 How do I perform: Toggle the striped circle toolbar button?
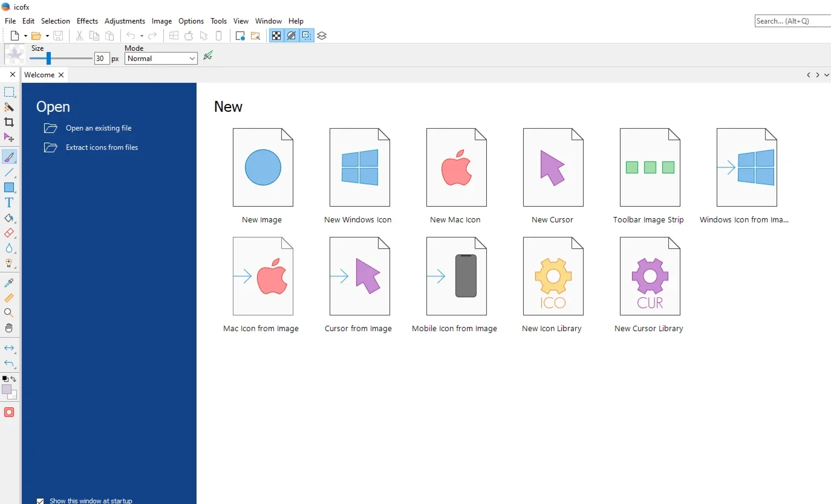click(292, 36)
